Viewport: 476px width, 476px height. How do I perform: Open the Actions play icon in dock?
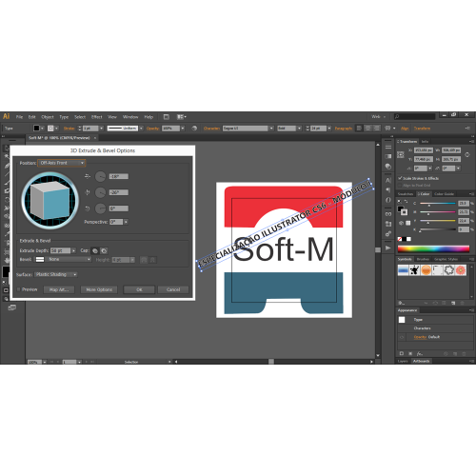coord(388,248)
